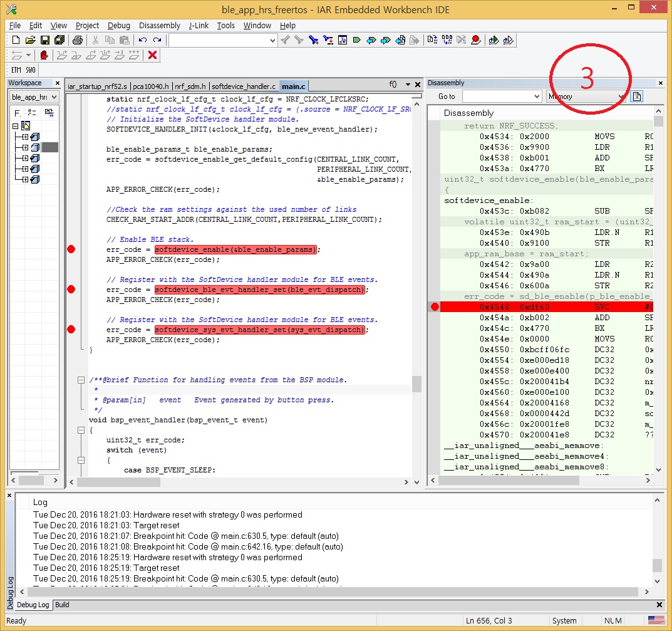
Task: Open the Project menu
Action: click(87, 25)
